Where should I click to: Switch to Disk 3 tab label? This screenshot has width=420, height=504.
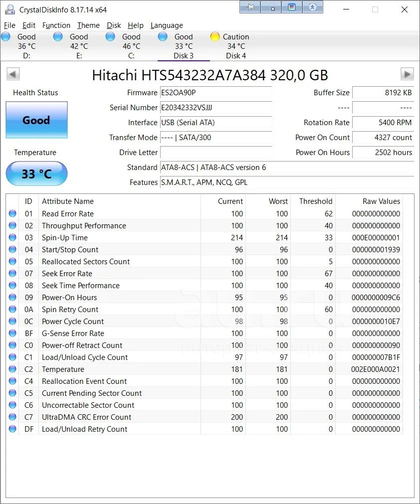(183, 56)
